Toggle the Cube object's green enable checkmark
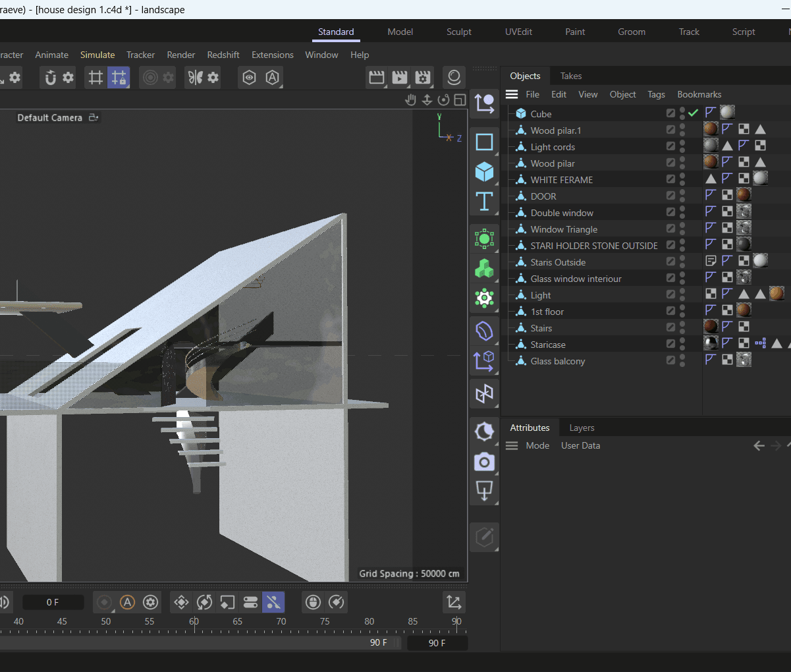 point(693,113)
